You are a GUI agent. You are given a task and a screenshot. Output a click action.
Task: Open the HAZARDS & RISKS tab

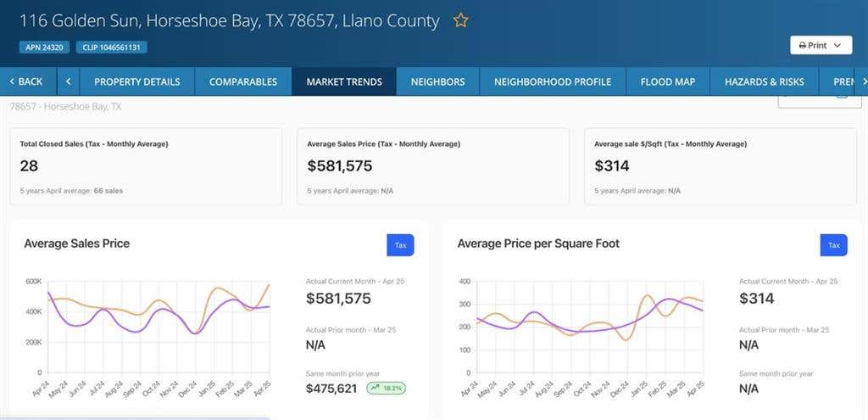(x=764, y=81)
